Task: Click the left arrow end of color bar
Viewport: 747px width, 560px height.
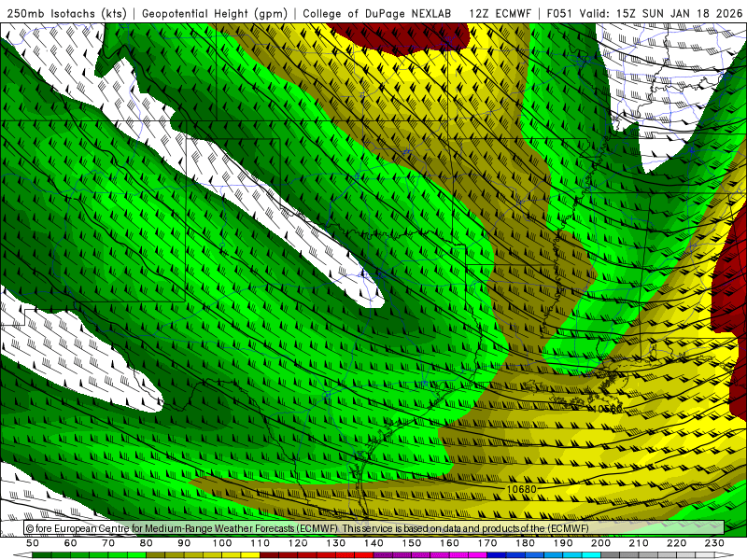Action: click(22, 555)
